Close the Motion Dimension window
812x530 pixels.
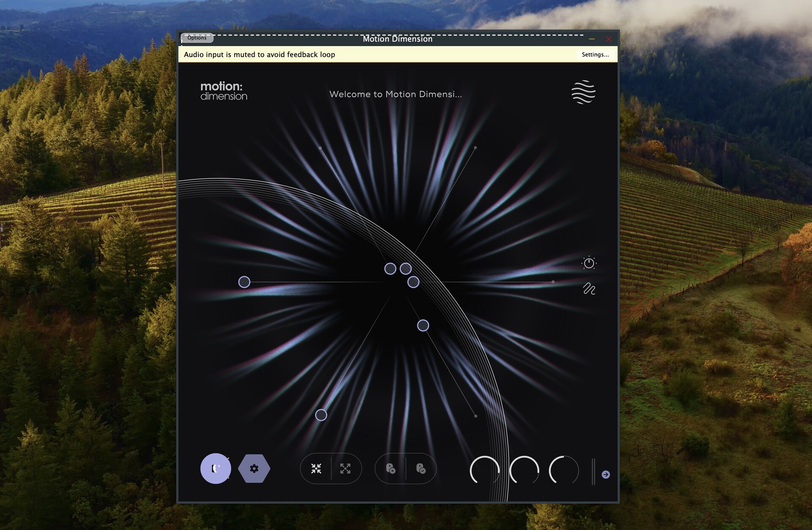click(609, 39)
